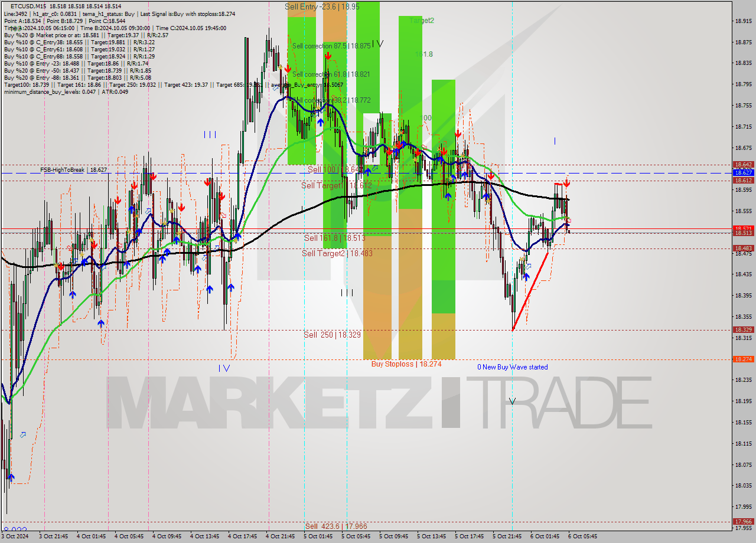Click the 'minimum_distance_buy_levels: 0.047' line
The width and height of the screenshot is (756, 543).
66,92
